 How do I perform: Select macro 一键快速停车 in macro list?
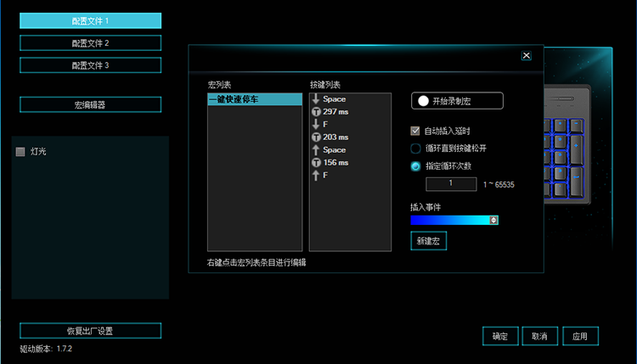pyautogui.click(x=255, y=99)
